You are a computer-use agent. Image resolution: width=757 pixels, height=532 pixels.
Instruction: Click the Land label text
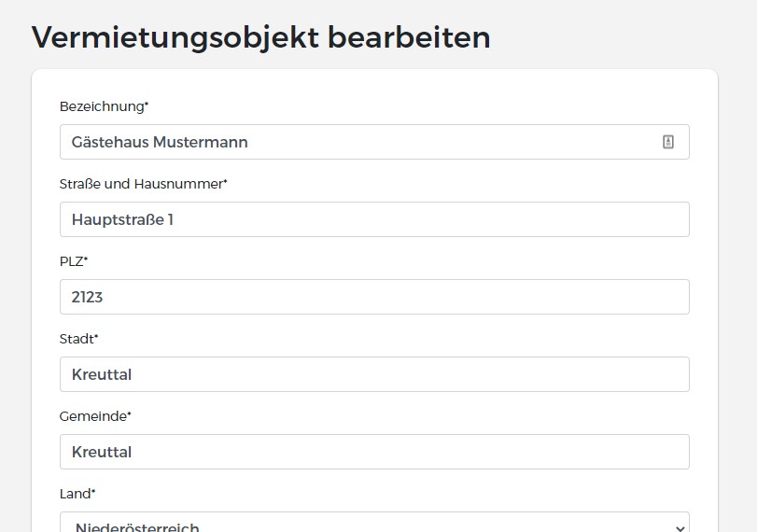pos(77,494)
